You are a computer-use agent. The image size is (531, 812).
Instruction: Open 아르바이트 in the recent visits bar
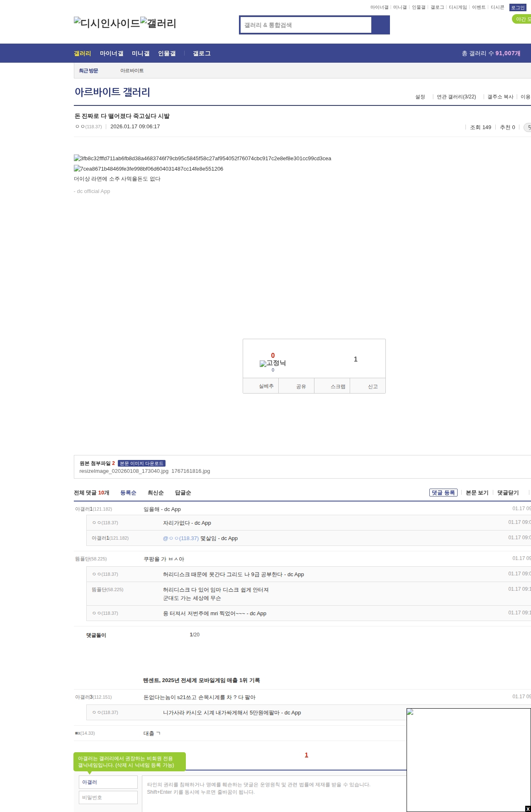tap(132, 71)
